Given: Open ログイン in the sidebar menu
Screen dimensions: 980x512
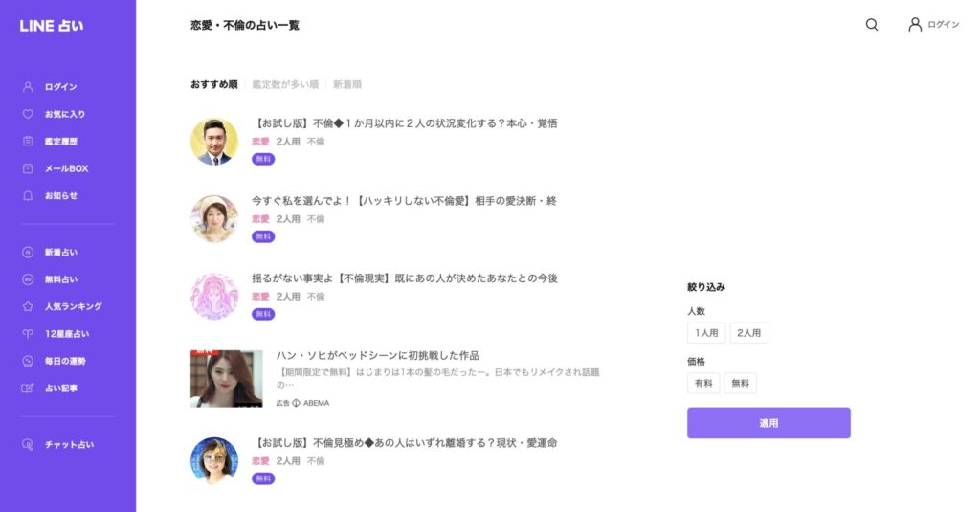Looking at the screenshot, I should (60, 87).
